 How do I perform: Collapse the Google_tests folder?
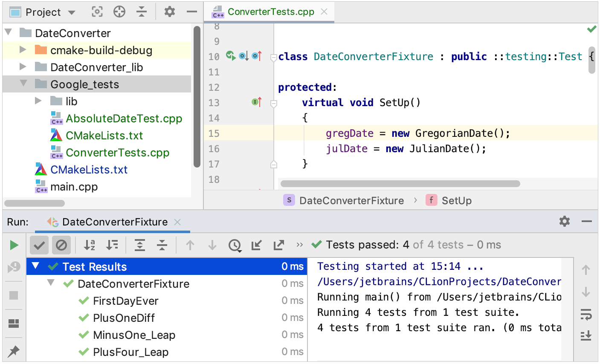coord(23,84)
